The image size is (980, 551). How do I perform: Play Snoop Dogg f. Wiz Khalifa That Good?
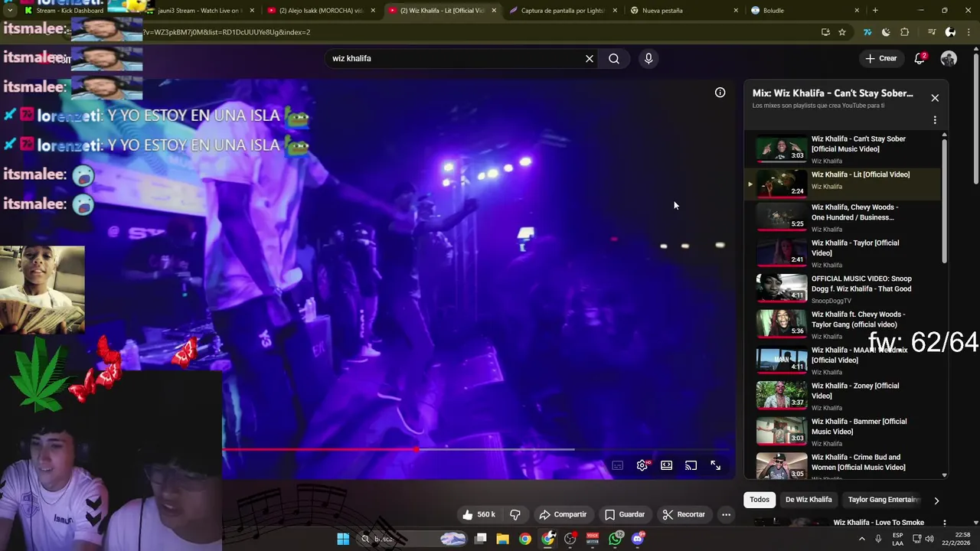click(x=842, y=289)
